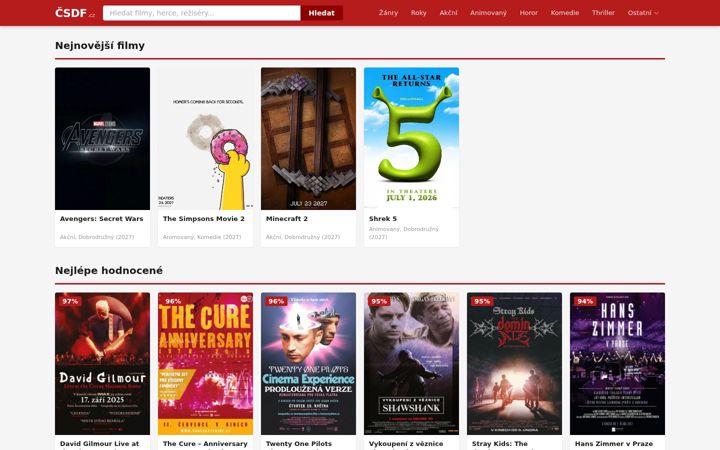Go to the Animovaný genre link
The width and height of the screenshot is (720, 450).
click(x=489, y=13)
